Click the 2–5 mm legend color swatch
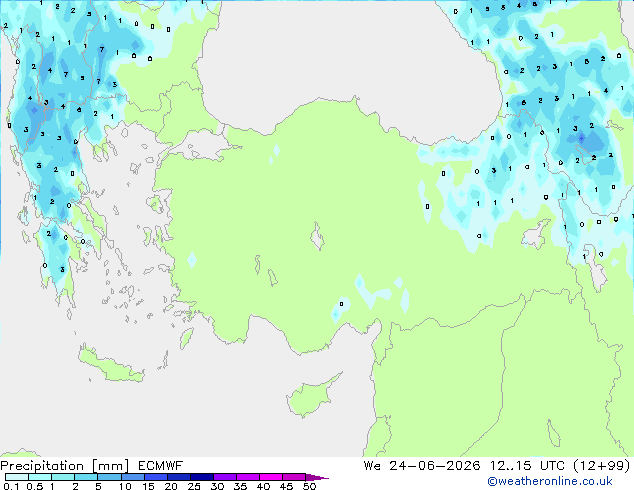Viewport: 634px width, 490px height. (x=86, y=477)
